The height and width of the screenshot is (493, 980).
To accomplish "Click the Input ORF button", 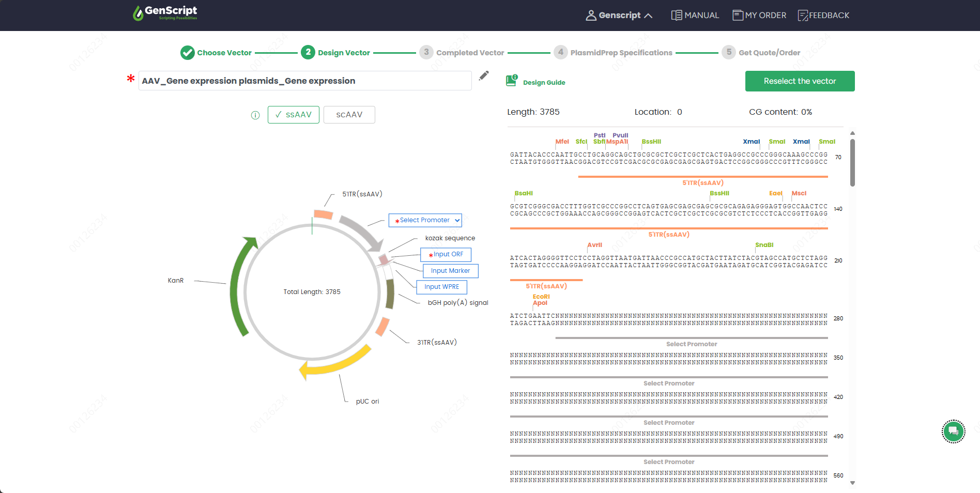I will pyautogui.click(x=446, y=254).
